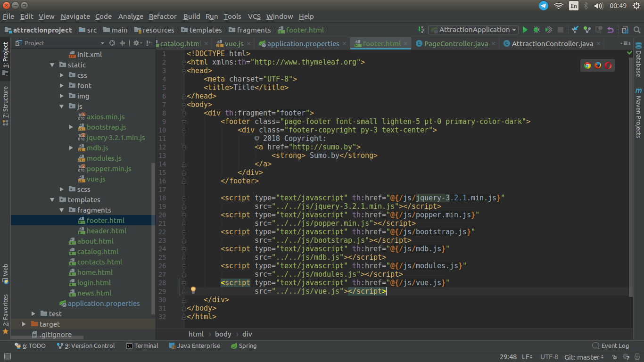Switch keyboard layout En indicator
This screenshot has width=644, height=362.
coord(574,6)
